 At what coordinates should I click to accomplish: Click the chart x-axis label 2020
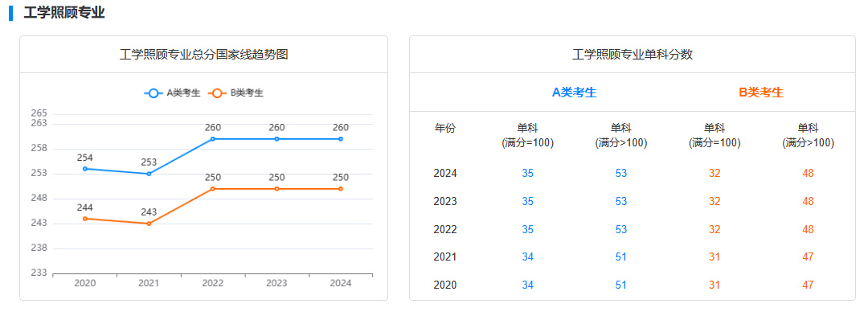(84, 283)
